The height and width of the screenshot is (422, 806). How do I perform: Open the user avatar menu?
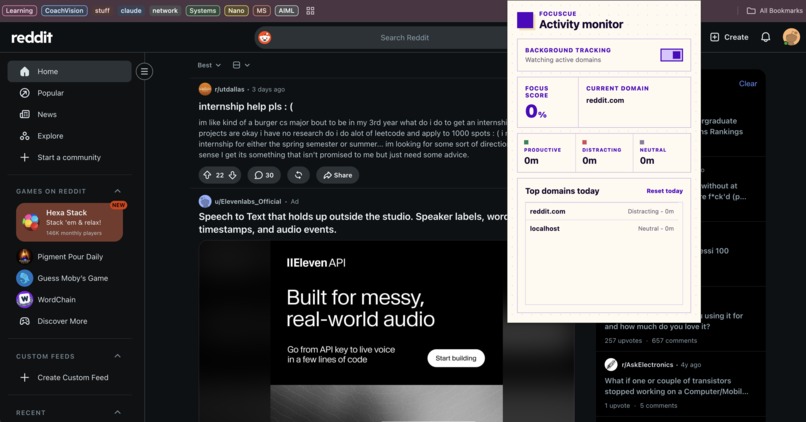791,37
